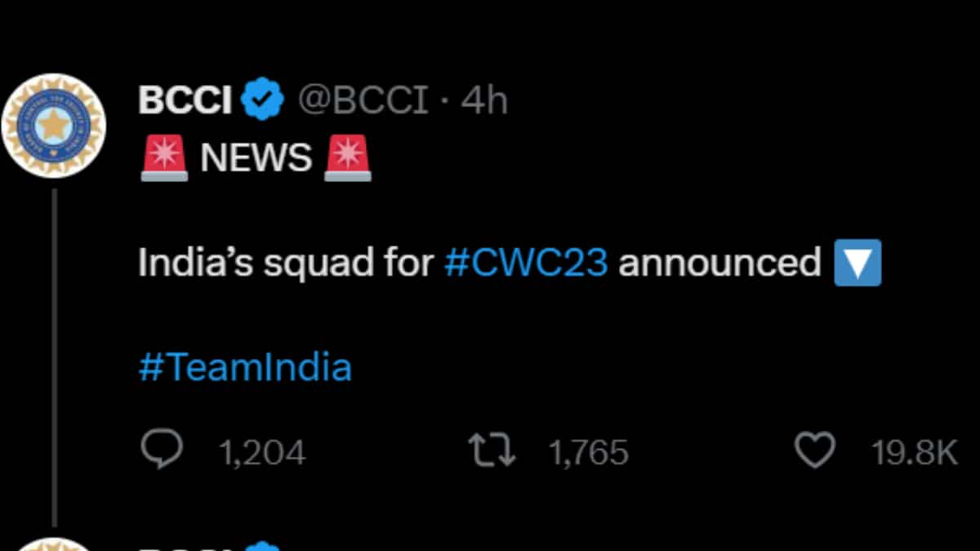Click the 1,765 retweets count
Image resolution: width=980 pixels, height=551 pixels.
[x=588, y=453]
